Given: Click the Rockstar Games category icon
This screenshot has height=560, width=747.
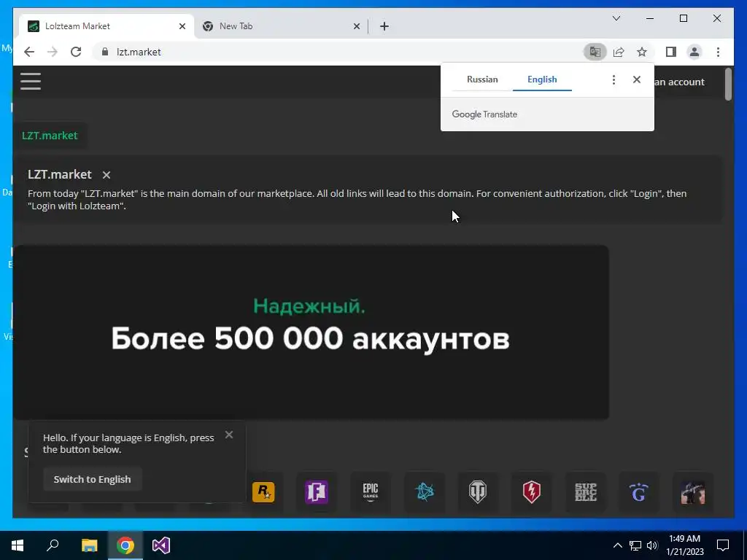Looking at the screenshot, I should pyautogui.click(x=263, y=492).
